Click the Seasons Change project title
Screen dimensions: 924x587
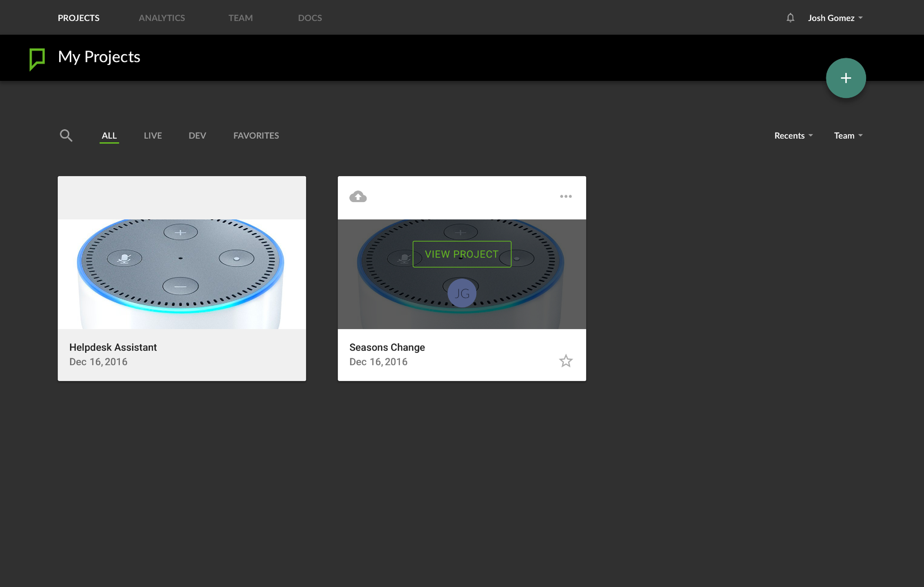click(x=387, y=347)
